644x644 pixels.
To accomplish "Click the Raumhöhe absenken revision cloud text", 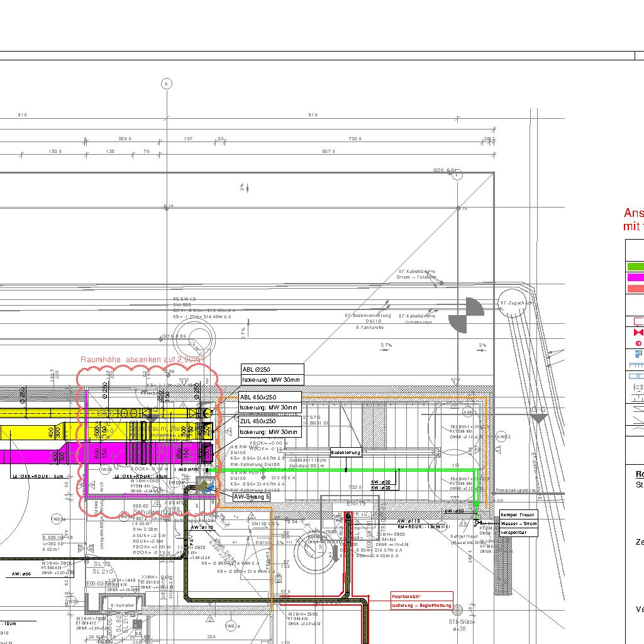I will (142, 359).
